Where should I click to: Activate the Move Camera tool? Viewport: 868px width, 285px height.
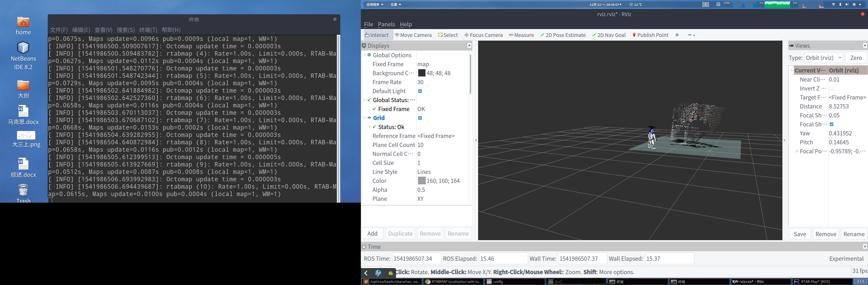(413, 35)
